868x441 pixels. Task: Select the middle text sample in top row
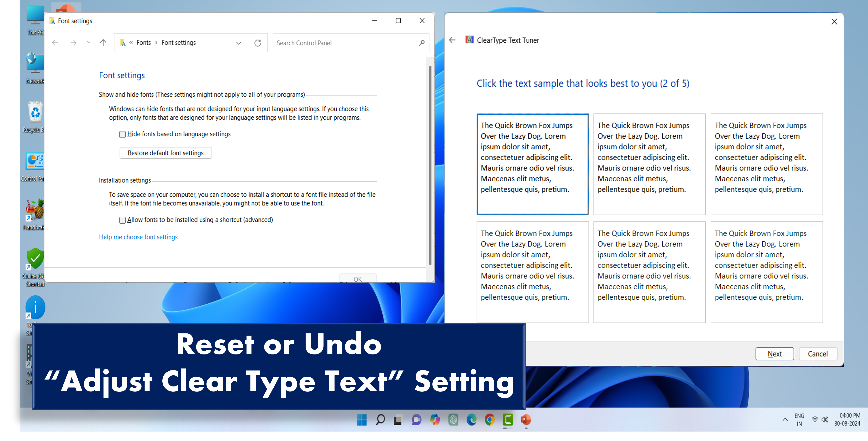(649, 164)
